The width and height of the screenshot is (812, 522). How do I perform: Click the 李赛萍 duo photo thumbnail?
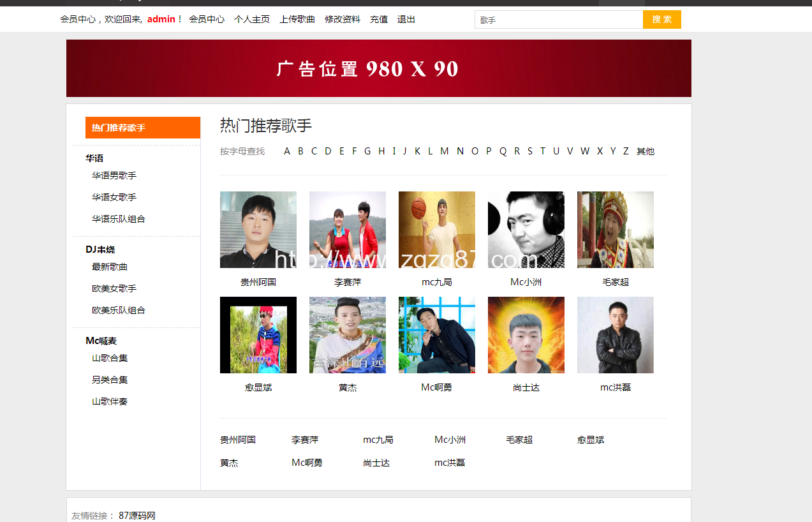(347, 230)
